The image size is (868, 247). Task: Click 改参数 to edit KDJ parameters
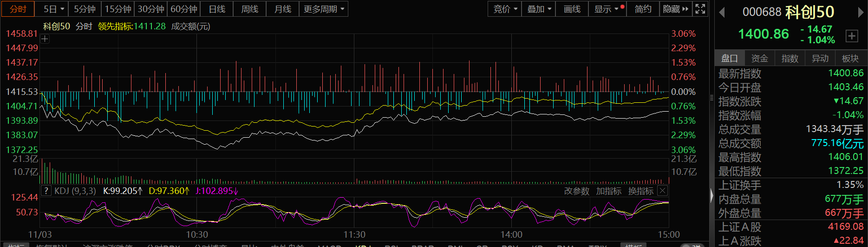pyautogui.click(x=576, y=191)
